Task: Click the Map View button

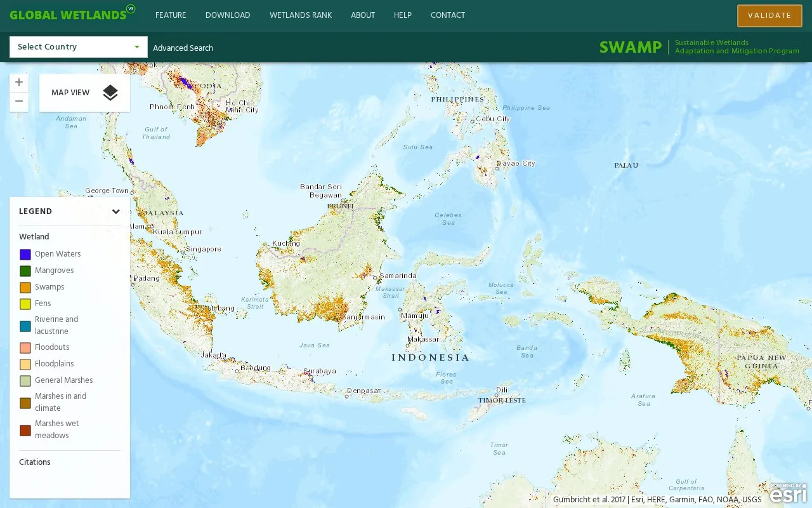Action: coord(84,93)
